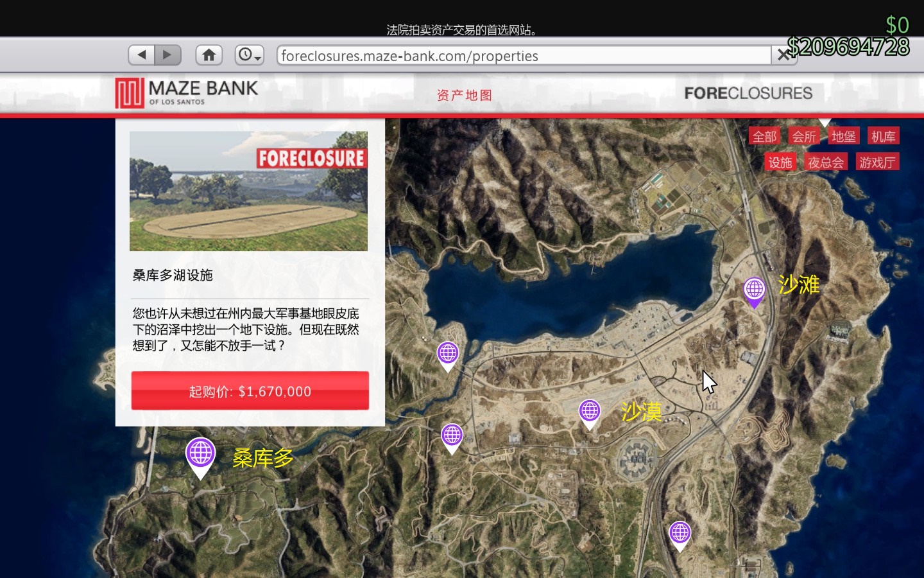Click the Maze Bank logo
The image size is (924, 578).
[187, 93]
